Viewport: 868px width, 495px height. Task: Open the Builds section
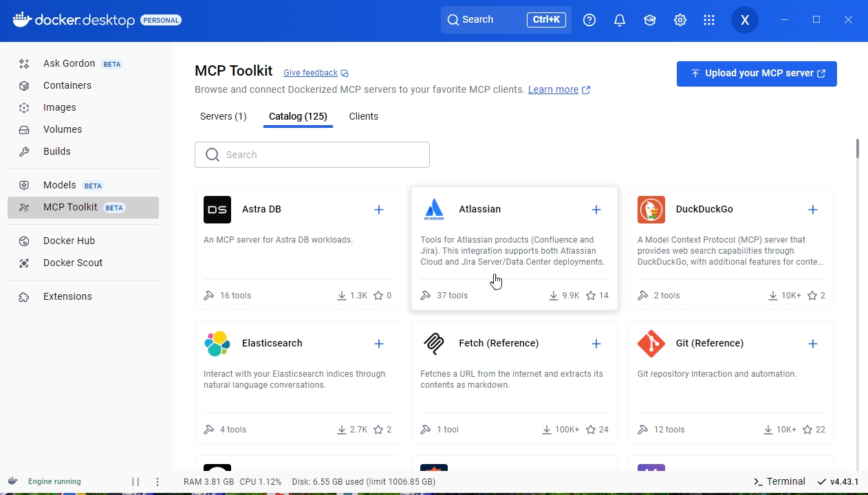[x=83, y=151]
